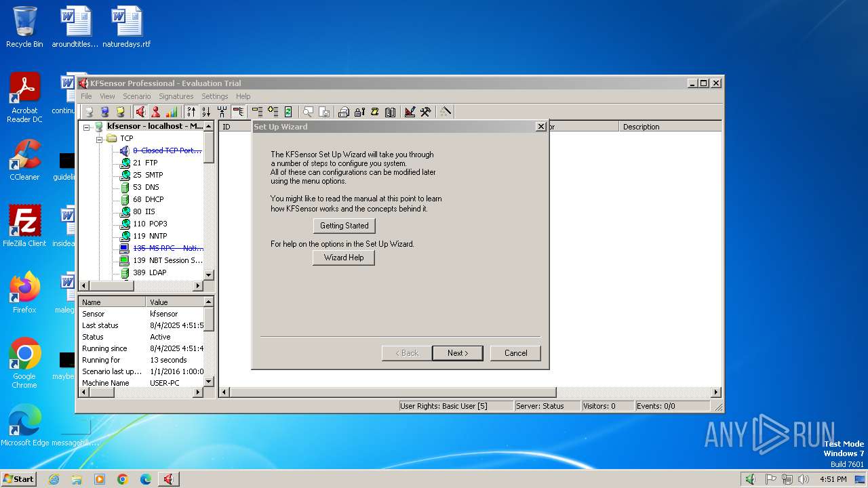Viewport: 868px width, 488px height.
Task: Click the open book manual toolbar icon
Action: click(390, 112)
